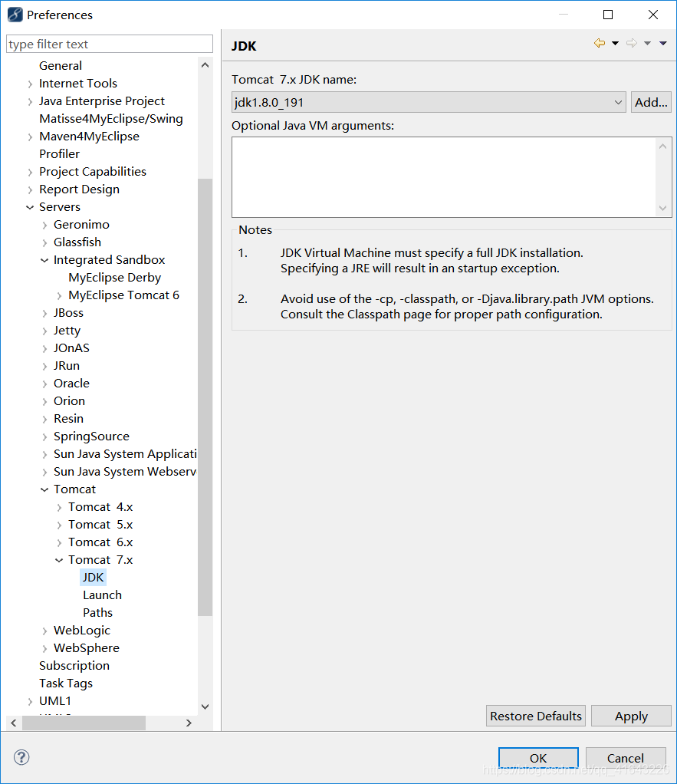Viewport: 677px width, 784px height.
Task: Click the VM arguments scrollbar up arrow
Action: coord(663,146)
